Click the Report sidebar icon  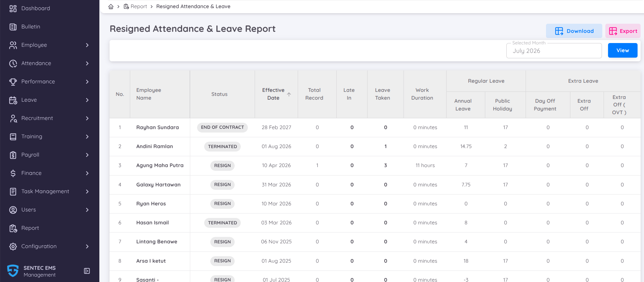tap(13, 228)
